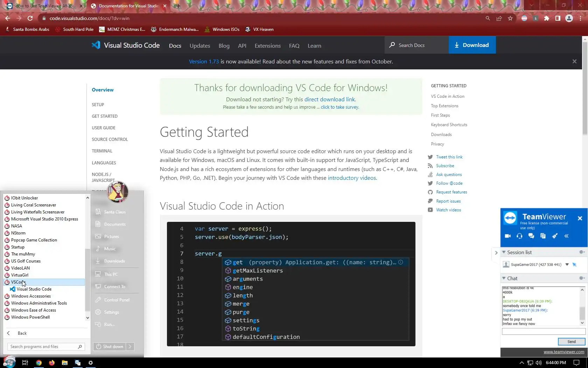588x368 pixels.
Task: Click the share this page icon
Action: point(499,18)
